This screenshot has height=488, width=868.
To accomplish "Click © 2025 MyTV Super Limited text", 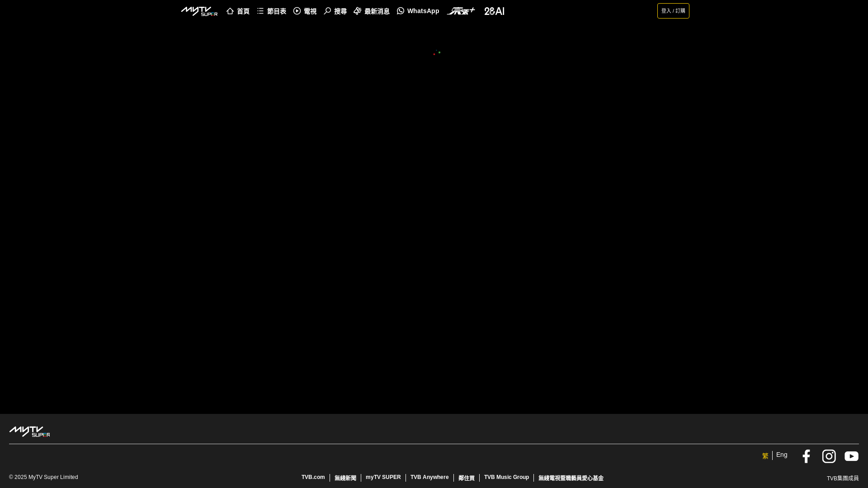I will point(43,478).
